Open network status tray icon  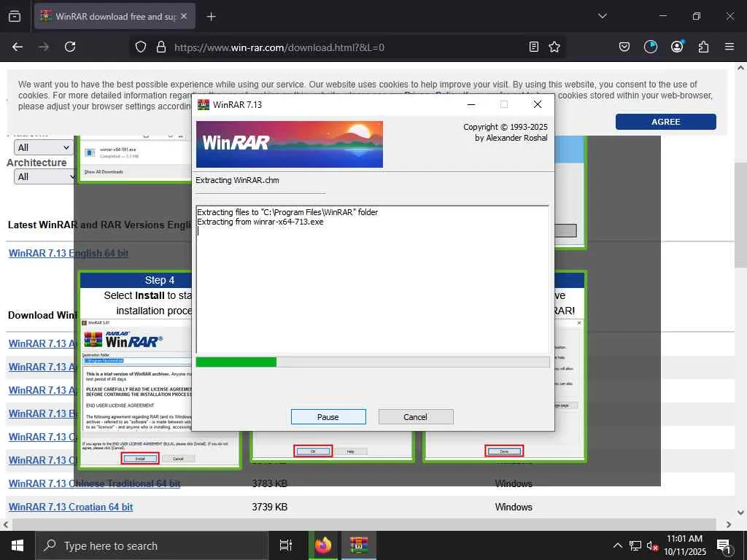[635, 545]
